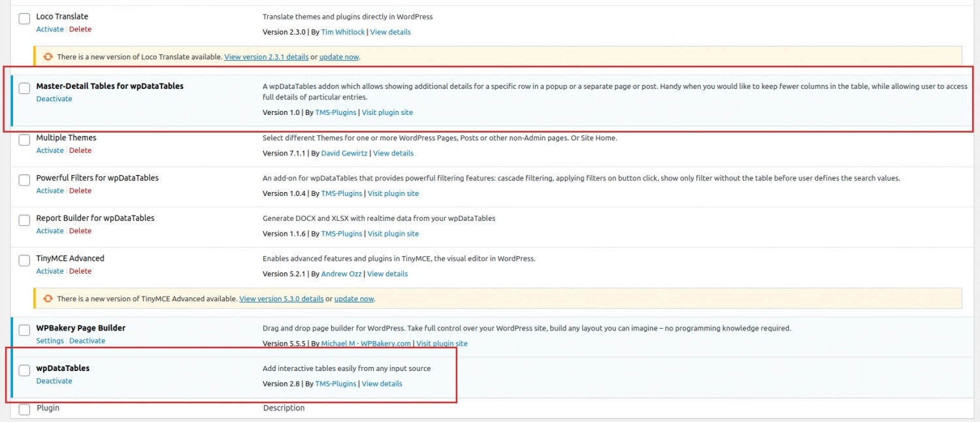Open WPBakery Page Builder Settings
This screenshot has width=980, height=422.
(50, 340)
